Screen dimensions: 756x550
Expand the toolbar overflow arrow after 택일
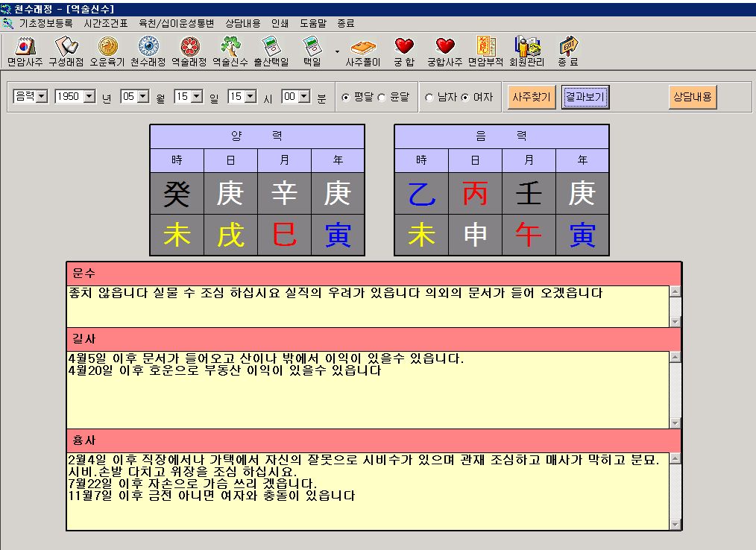pyautogui.click(x=337, y=51)
